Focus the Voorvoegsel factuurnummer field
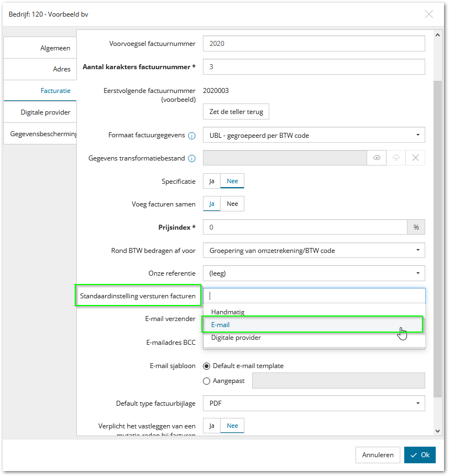This screenshot has width=449, height=476. 314,43
